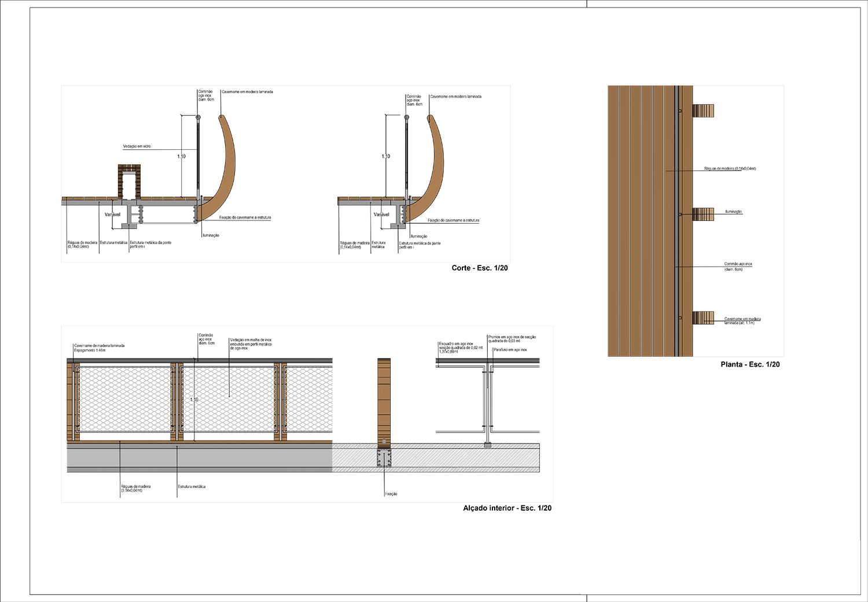The image size is (868, 602).
Task: Click the 'Parafuso em aço inox' label
Action: pos(510,350)
